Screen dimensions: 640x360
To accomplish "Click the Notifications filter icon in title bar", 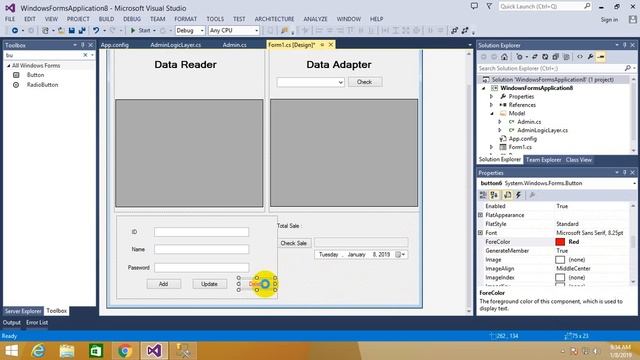I will pyautogui.click(x=489, y=7).
